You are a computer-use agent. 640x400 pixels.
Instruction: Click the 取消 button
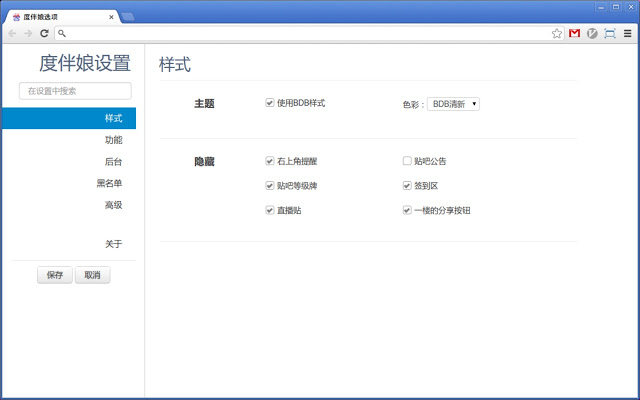click(93, 275)
